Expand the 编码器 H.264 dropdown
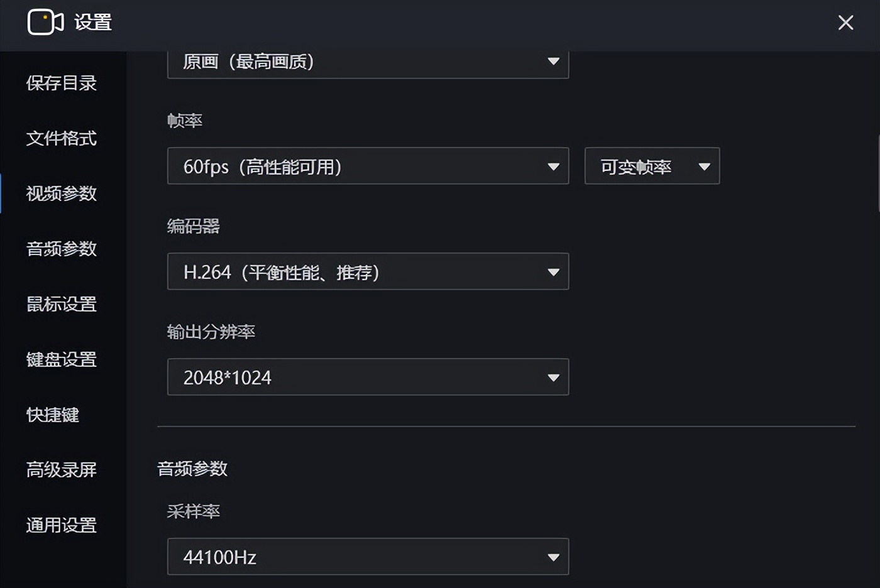This screenshot has width=880, height=588. tap(368, 272)
